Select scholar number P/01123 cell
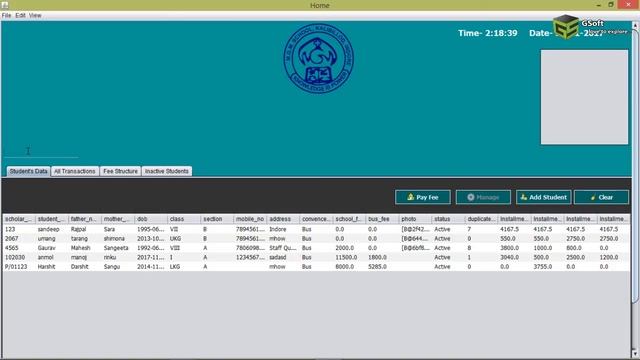Image resolution: width=640 pixels, height=360 pixels. [x=19, y=267]
